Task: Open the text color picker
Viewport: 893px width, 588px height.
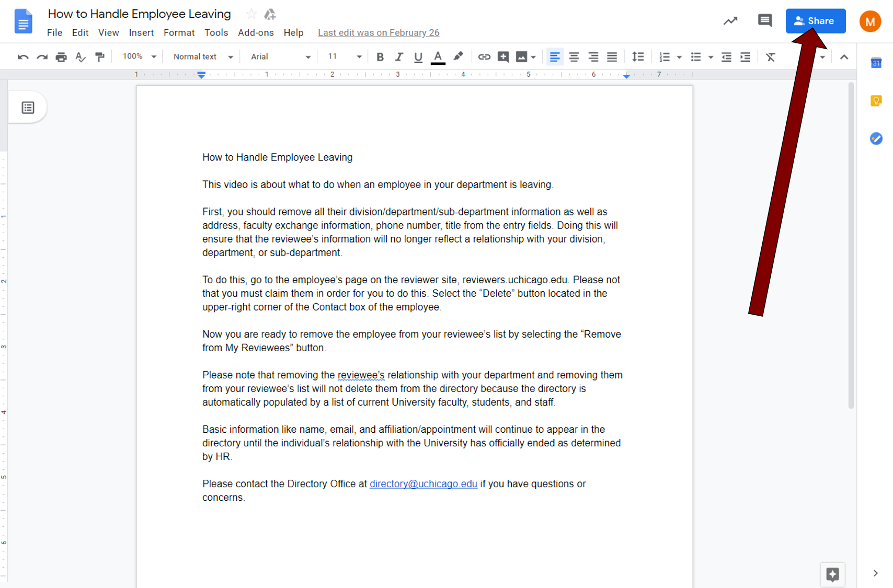Action: click(x=438, y=57)
